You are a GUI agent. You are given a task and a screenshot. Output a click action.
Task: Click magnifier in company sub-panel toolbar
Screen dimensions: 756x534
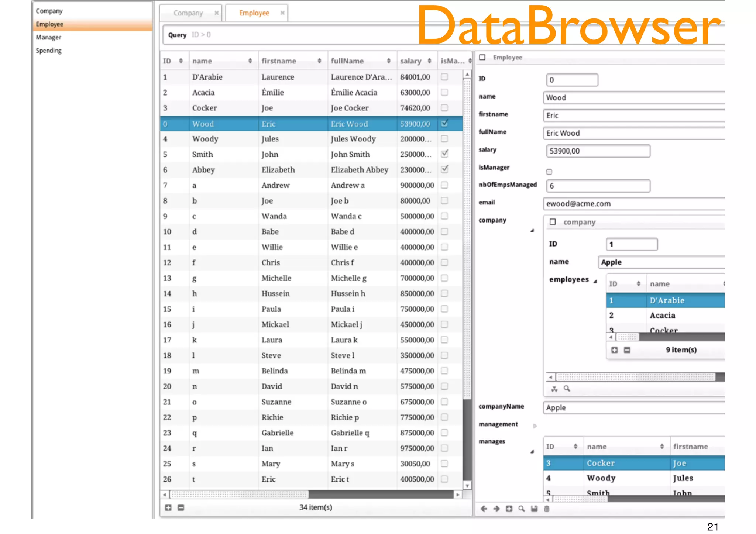pos(567,389)
